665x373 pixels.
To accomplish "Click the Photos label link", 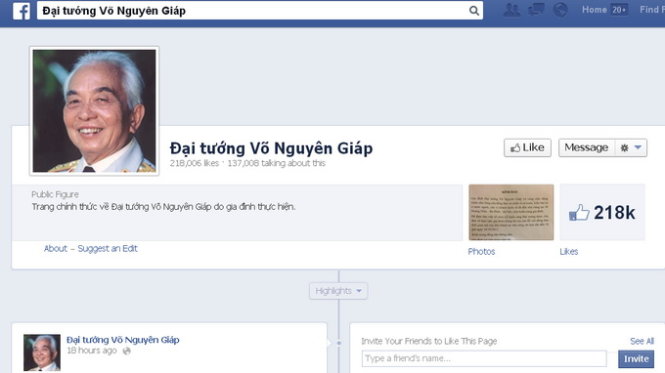I will pyautogui.click(x=481, y=252).
